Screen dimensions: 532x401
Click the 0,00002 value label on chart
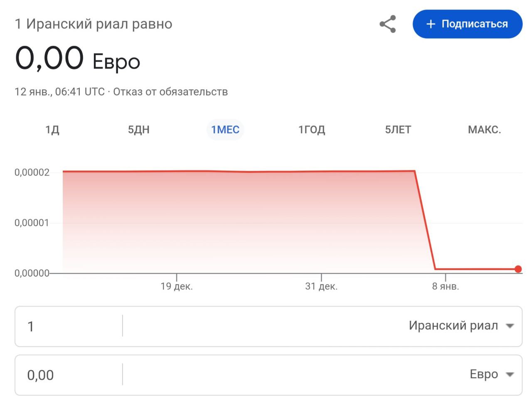pyautogui.click(x=32, y=171)
